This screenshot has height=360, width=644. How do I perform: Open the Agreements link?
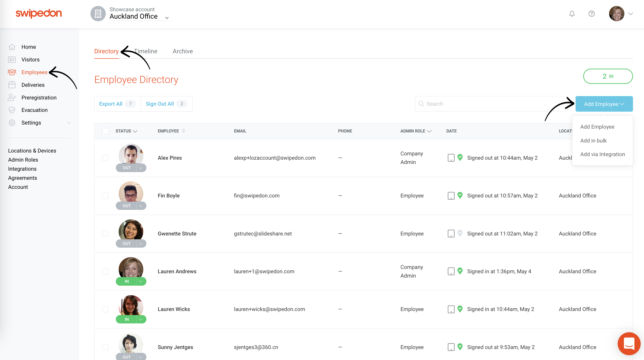(22, 178)
